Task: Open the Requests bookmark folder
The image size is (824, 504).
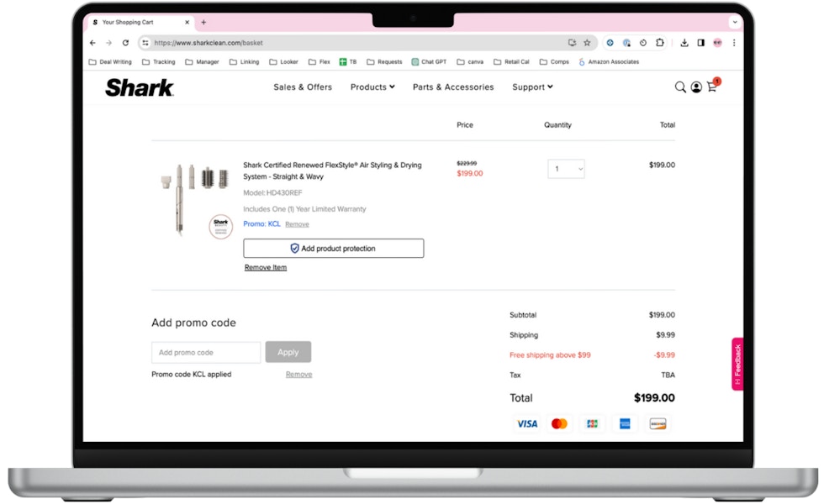Action: click(385, 62)
